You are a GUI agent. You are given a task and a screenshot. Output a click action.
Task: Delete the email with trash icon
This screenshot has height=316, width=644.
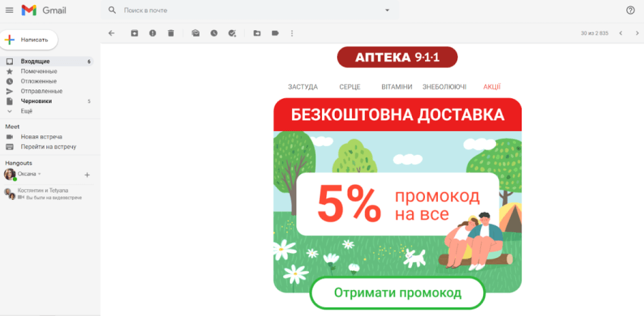point(170,33)
